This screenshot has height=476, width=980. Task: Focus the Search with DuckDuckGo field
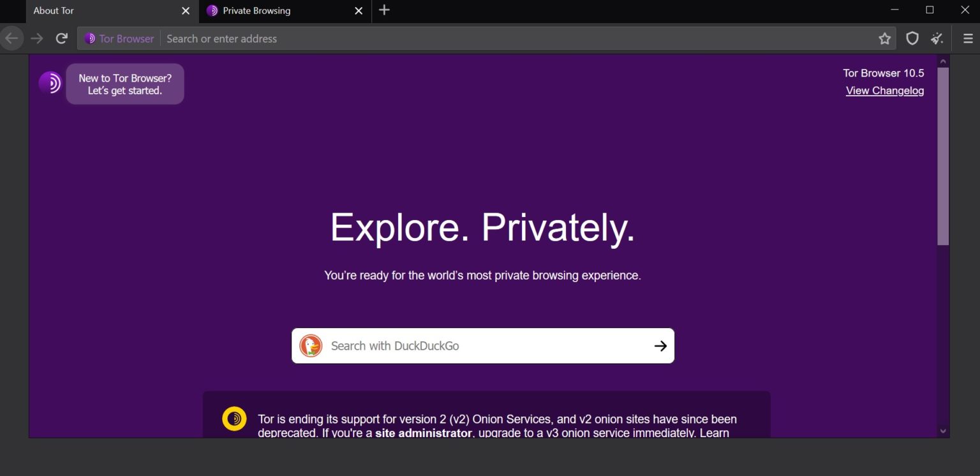click(x=483, y=346)
